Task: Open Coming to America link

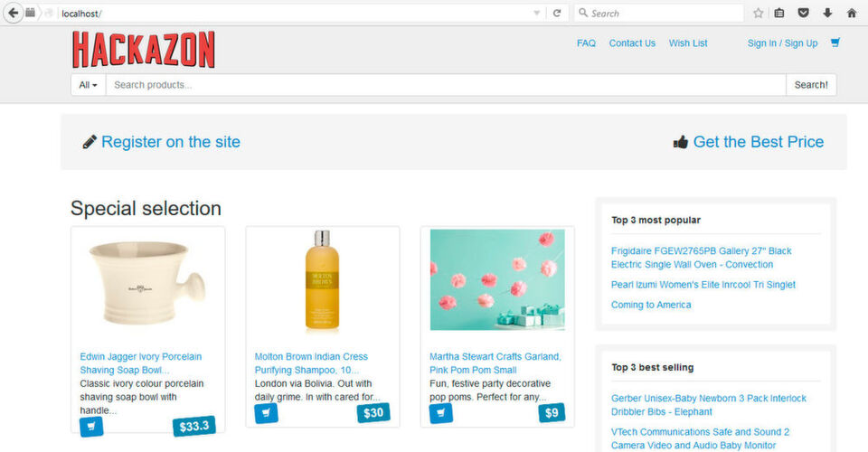Action: click(651, 305)
